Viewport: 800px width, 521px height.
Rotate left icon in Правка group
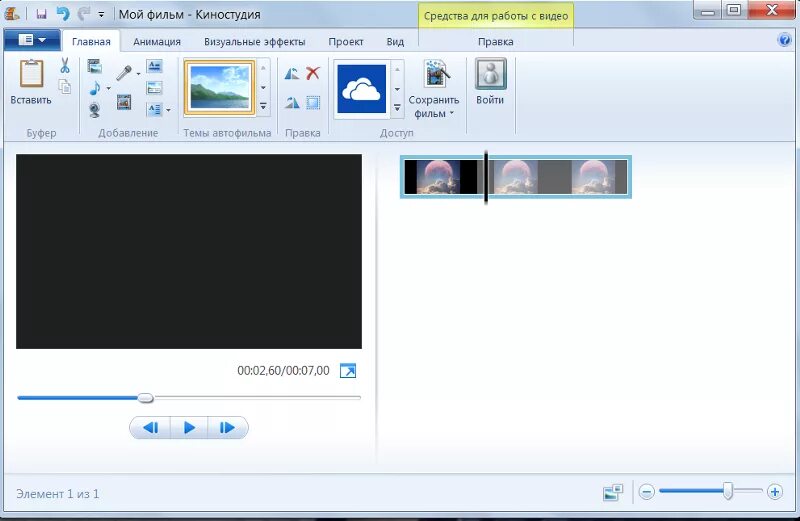292,73
